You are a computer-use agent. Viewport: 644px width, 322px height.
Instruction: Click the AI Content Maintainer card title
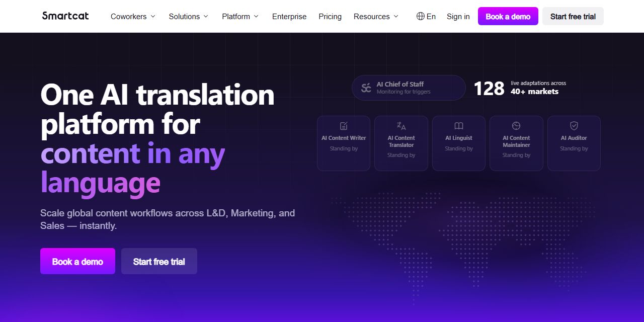click(x=516, y=141)
